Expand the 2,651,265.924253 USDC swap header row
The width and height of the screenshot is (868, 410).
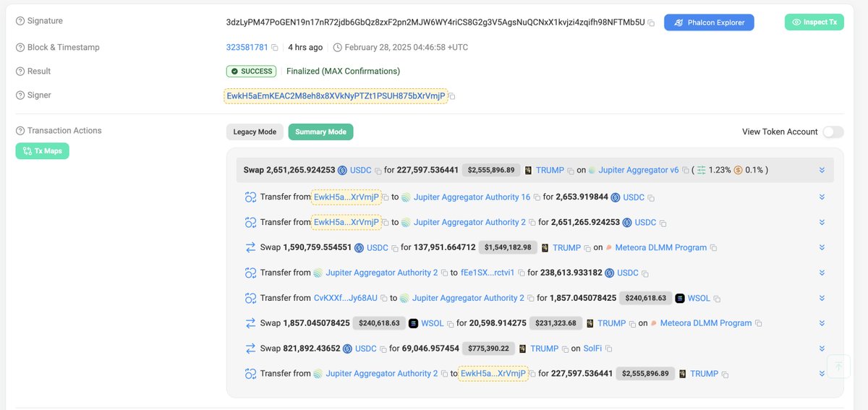tap(822, 170)
